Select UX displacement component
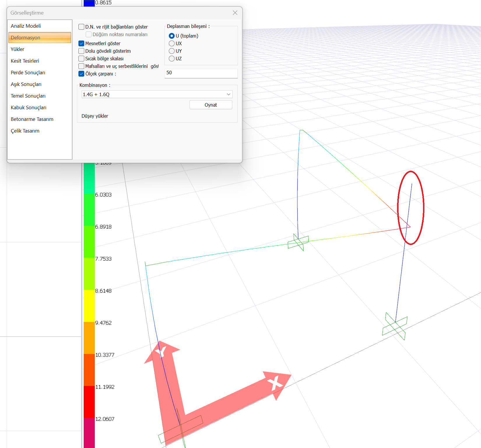This screenshot has height=448, width=481. point(172,43)
